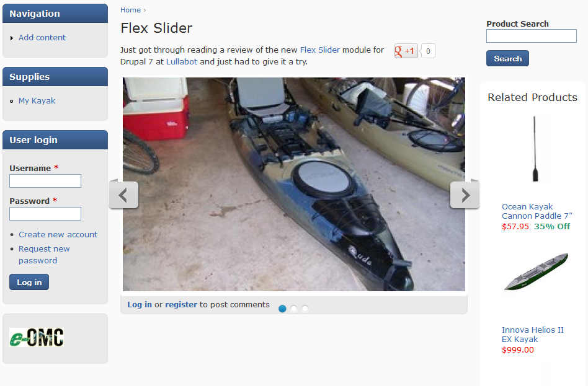Go to the Home breadcrumb

click(x=130, y=10)
